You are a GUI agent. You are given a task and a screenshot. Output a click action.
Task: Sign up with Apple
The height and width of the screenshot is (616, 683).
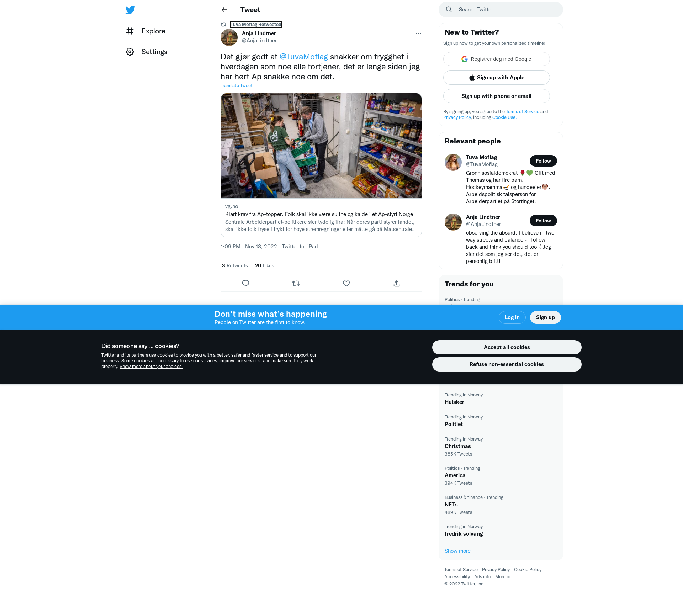coord(497,78)
